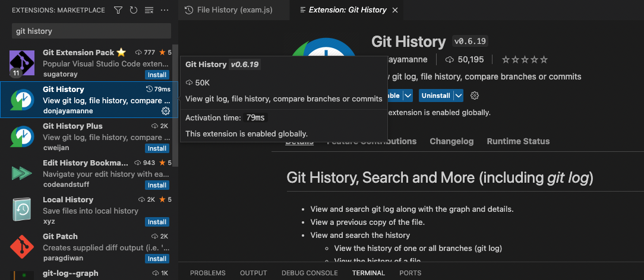
Task: Click the codeandstuff publisher name
Action: (66, 184)
